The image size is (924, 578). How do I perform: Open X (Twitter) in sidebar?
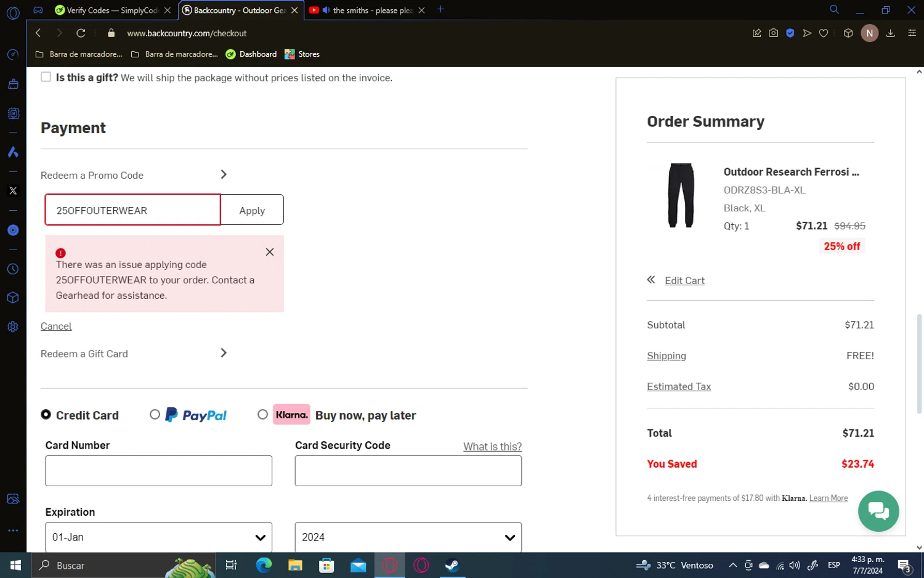click(13, 191)
